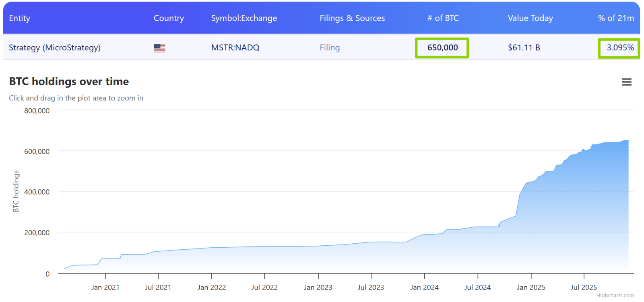The width and height of the screenshot is (644, 302).
Task: Click the Jan 2021 axis tick label
Action: [105, 288]
